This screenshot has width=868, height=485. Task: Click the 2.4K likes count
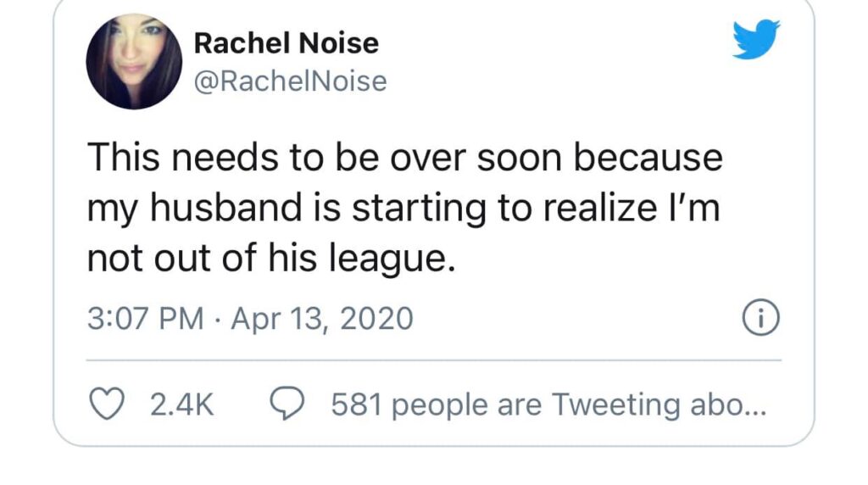click(x=181, y=405)
